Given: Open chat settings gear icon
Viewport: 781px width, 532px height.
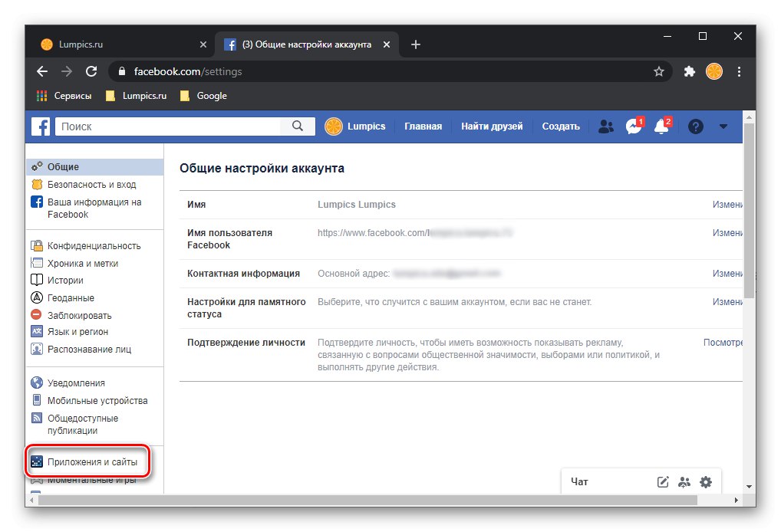Looking at the screenshot, I should click(x=706, y=481).
